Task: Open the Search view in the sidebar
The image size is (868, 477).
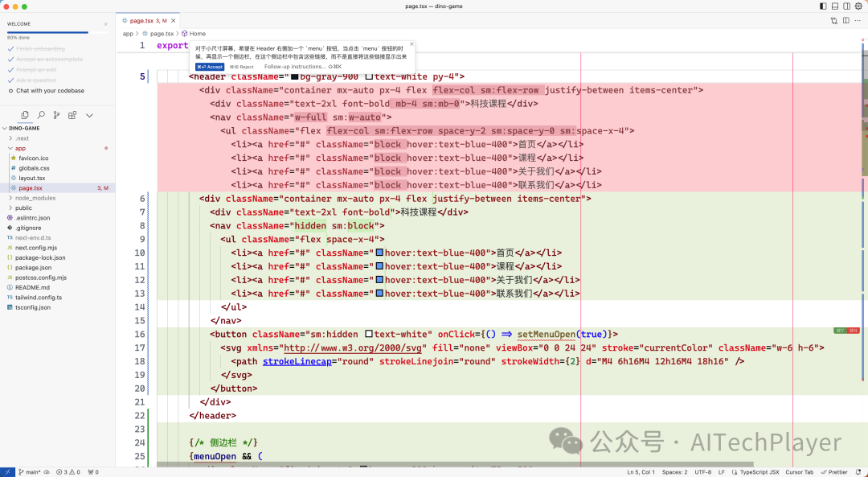Action: click(40, 115)
